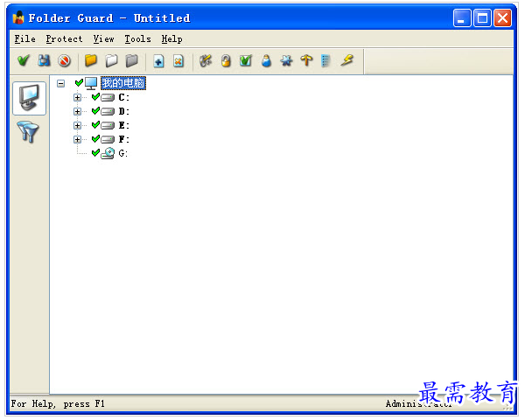Click the hard drive icon for C:
The width and height of the screenshot is (525, 420).
tap(108, 98)
